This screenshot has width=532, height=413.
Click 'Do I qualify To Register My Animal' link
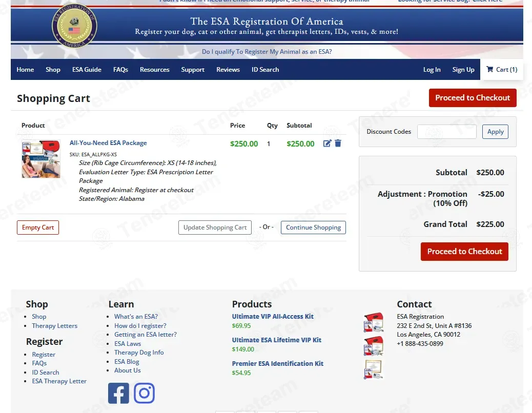[267, 52]
